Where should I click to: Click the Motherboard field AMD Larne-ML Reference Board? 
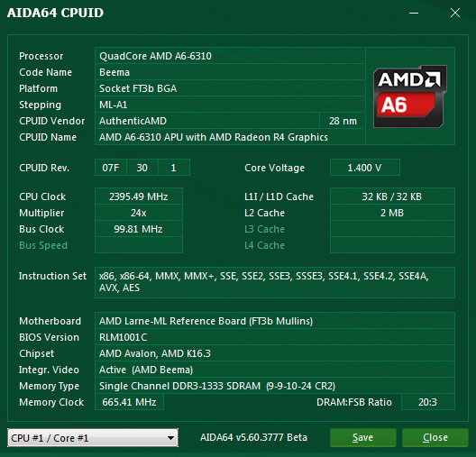(275, 321)
